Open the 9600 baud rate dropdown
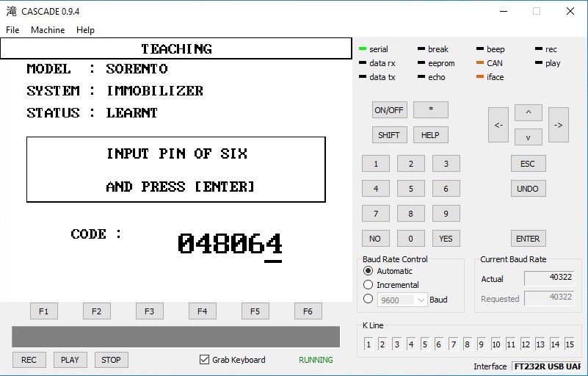Image resolution: width=588 pixels, height=376 pixels. pos(402,300)
